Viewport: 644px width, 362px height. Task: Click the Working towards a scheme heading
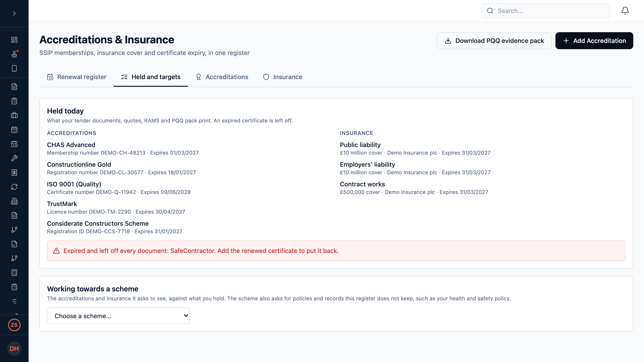pyautogui.click(x=93, y=289)
